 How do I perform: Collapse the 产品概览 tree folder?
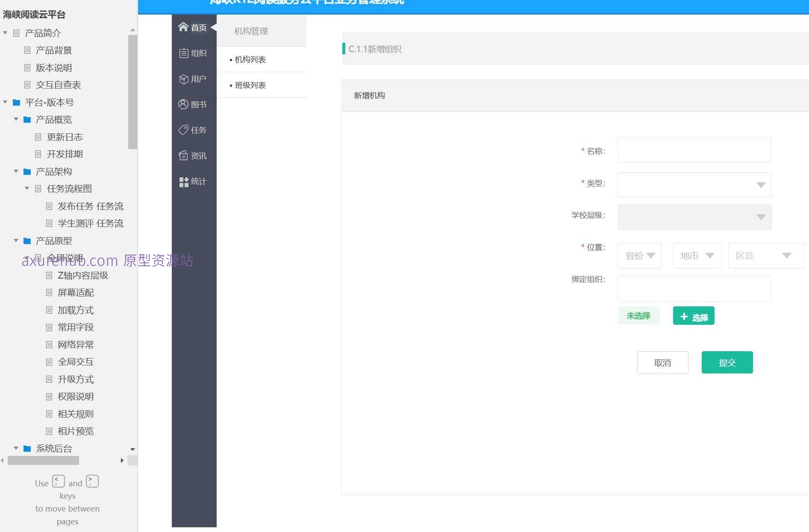click(x=16, y=119)
